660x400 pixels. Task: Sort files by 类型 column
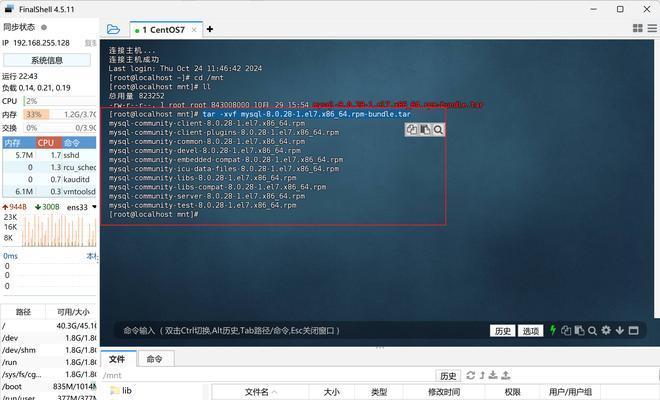[x=379, y=392]
